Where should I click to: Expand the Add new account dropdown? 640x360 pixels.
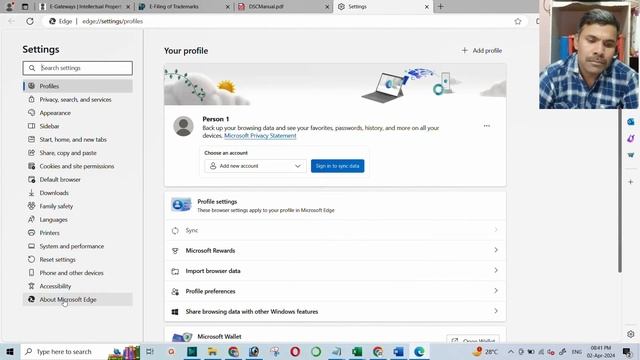[255, 166]
